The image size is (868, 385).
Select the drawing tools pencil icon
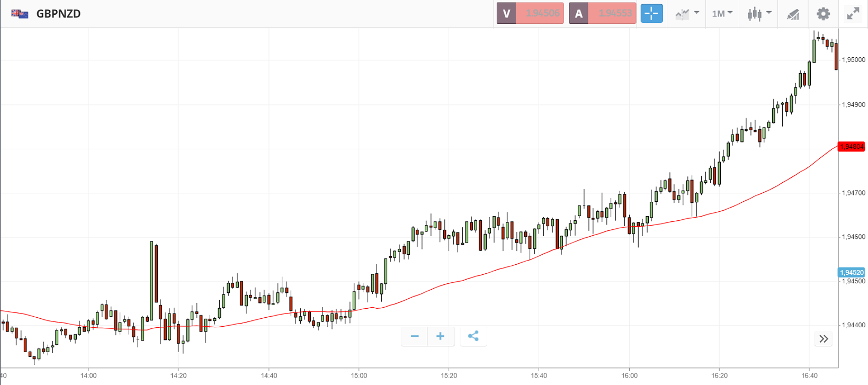(x=793, y=14)
